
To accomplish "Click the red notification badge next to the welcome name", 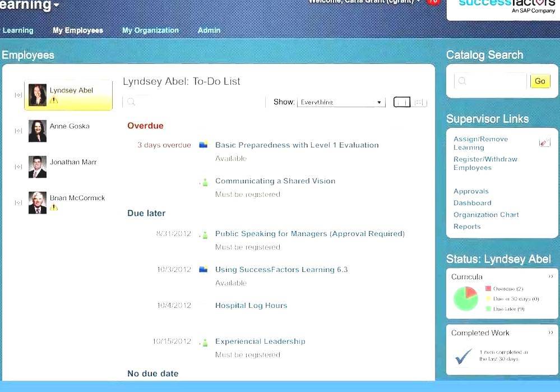I will [433, 2].
